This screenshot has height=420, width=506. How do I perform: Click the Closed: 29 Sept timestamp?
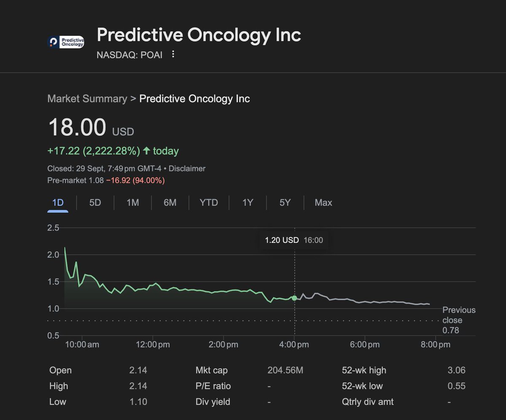[x=104, y=169]
